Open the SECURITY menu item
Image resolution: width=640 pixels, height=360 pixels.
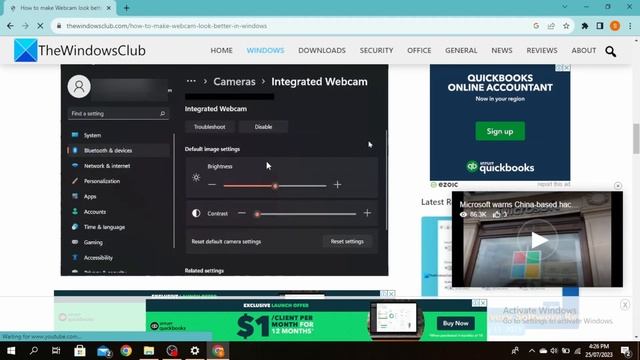[376, 50]
